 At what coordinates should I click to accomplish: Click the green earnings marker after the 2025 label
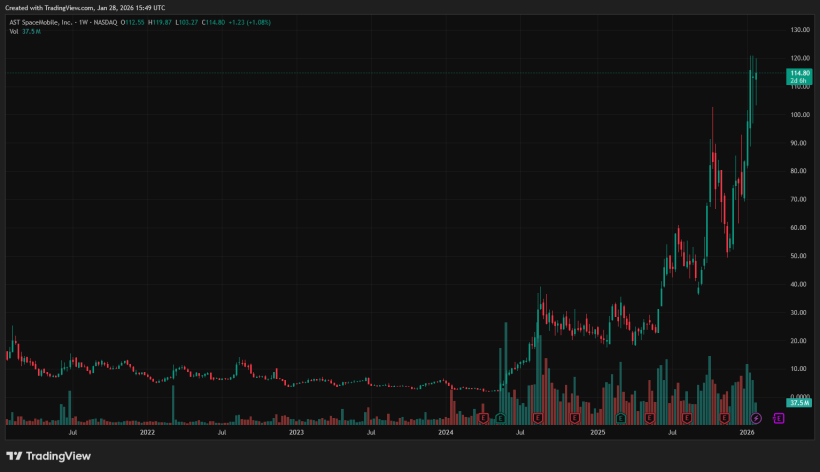(620, 417)
